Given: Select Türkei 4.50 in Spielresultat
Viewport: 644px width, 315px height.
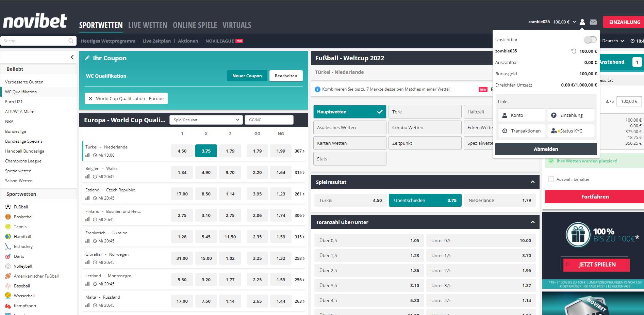Looking at the screenshot, I should (x=350, y=200).
